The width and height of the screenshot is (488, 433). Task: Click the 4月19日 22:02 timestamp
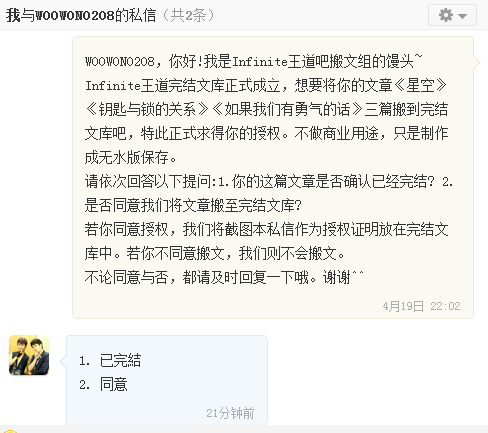pyautogui.click(x=421, y=306)
